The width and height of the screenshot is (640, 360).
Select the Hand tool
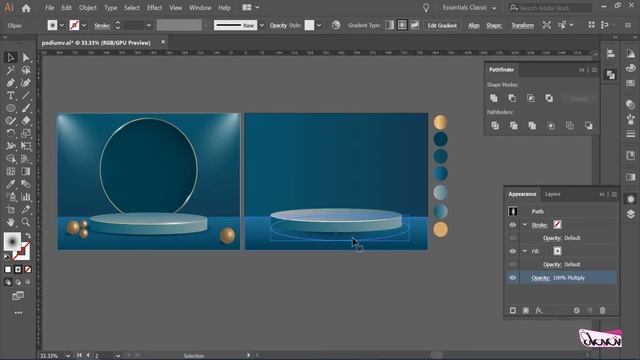pos(11,222)
